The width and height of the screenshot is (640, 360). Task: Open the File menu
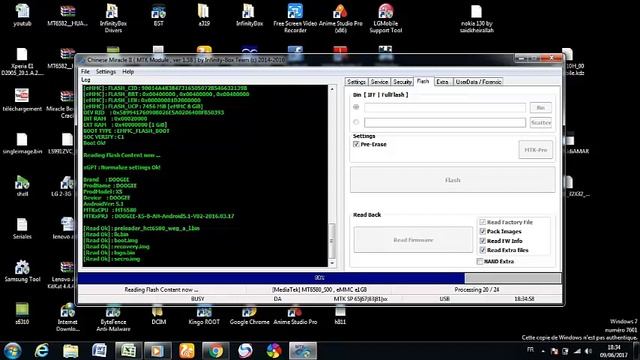85,71
